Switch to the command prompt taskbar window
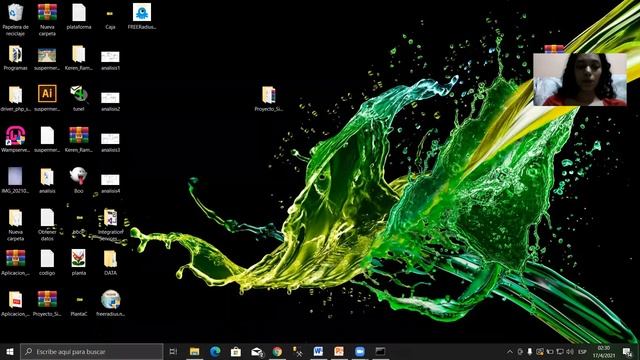 click(380, 351)
